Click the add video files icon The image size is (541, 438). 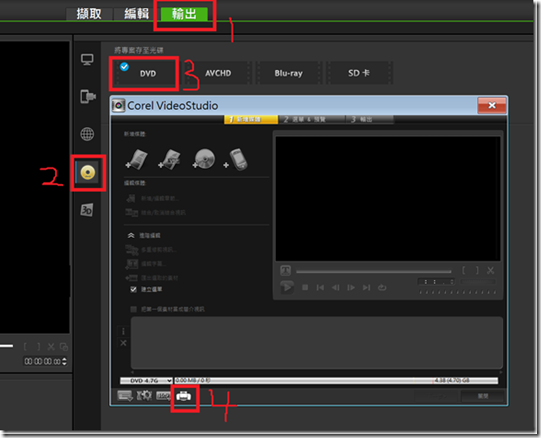(137, 159)
